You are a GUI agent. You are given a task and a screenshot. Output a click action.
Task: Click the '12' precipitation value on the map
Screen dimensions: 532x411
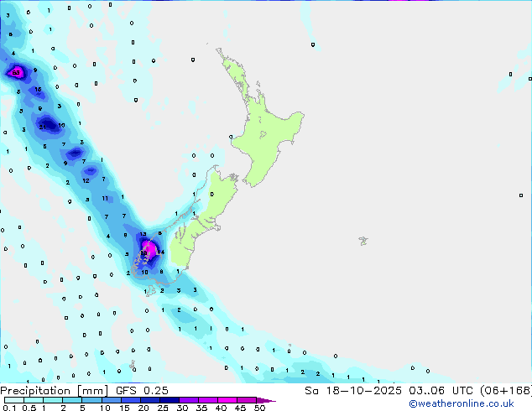(86, 180)
